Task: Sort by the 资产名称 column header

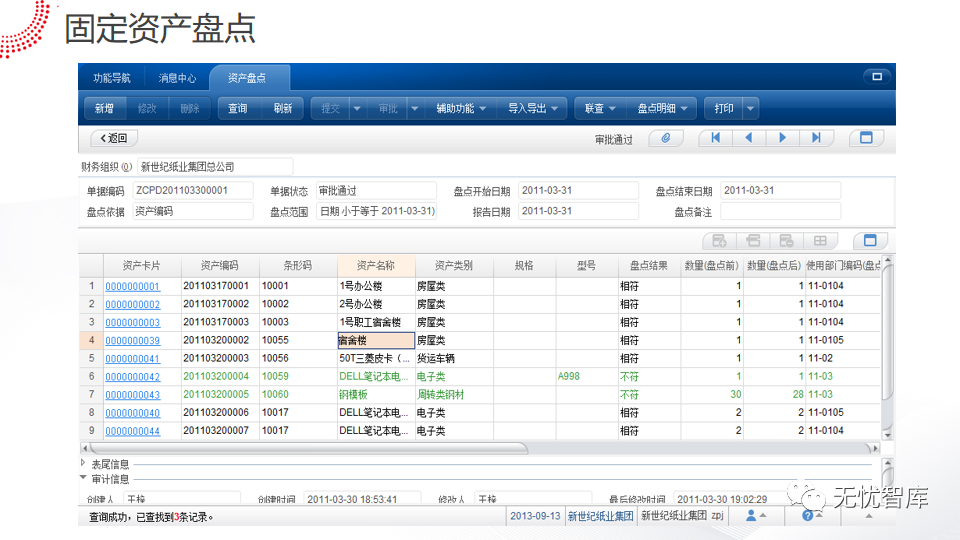Action: tap(376, 265)
